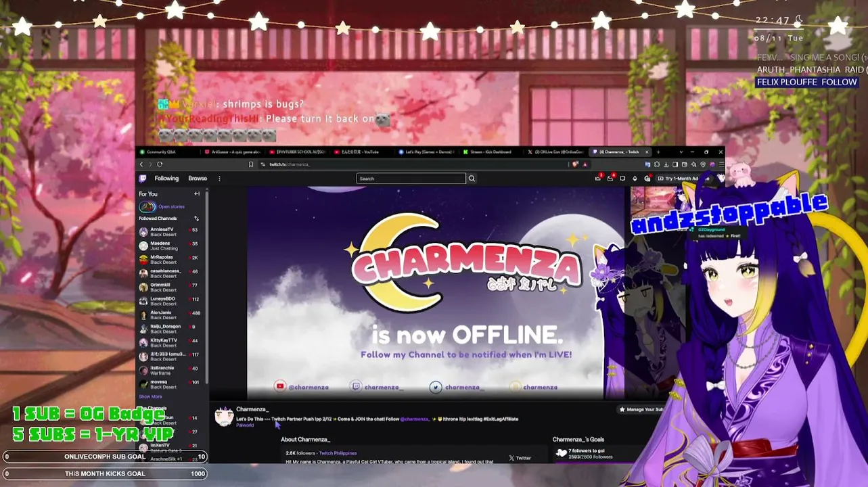Bookmark this page using bookmark icon
Image resolution: width=868 pixels, height=487 pixels.
tap(251, 164)
